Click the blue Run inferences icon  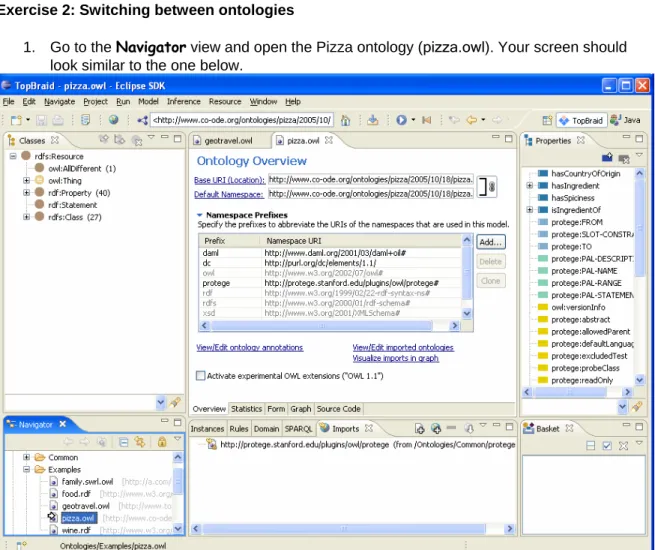coord(401,120)
